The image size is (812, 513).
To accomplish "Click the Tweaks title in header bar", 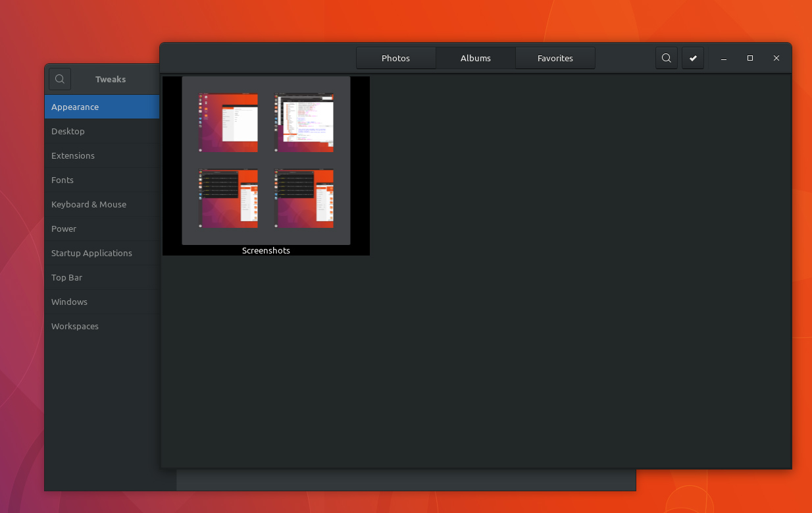I will click(111, 79).
